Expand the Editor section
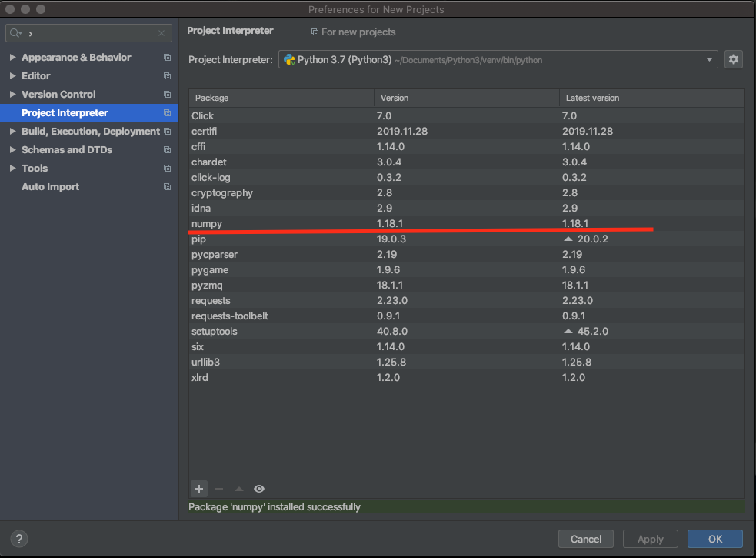The width and height of the screenshot is (756, 558). click(x=12, y=75)
